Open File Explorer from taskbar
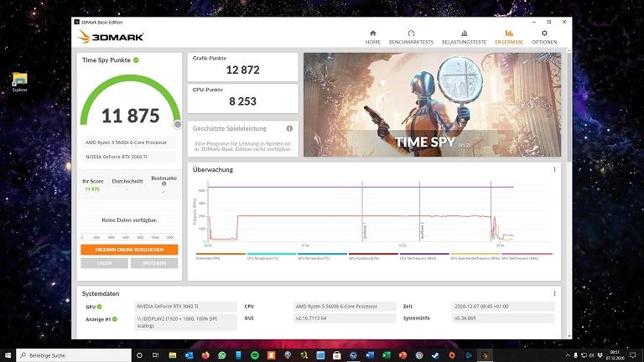The image size is (644, 362). [x=173, y=355]
